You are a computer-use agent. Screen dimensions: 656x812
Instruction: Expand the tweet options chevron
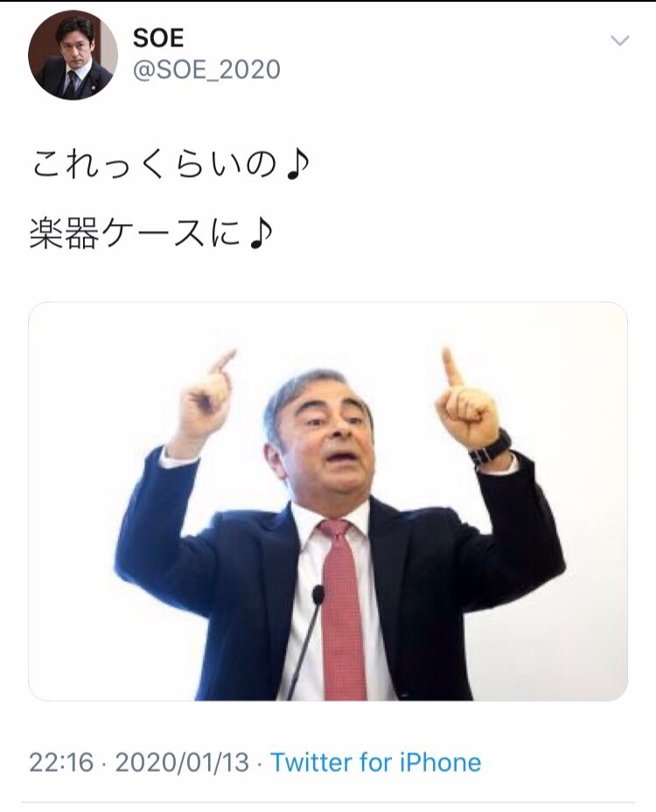(x=620, y=40)
